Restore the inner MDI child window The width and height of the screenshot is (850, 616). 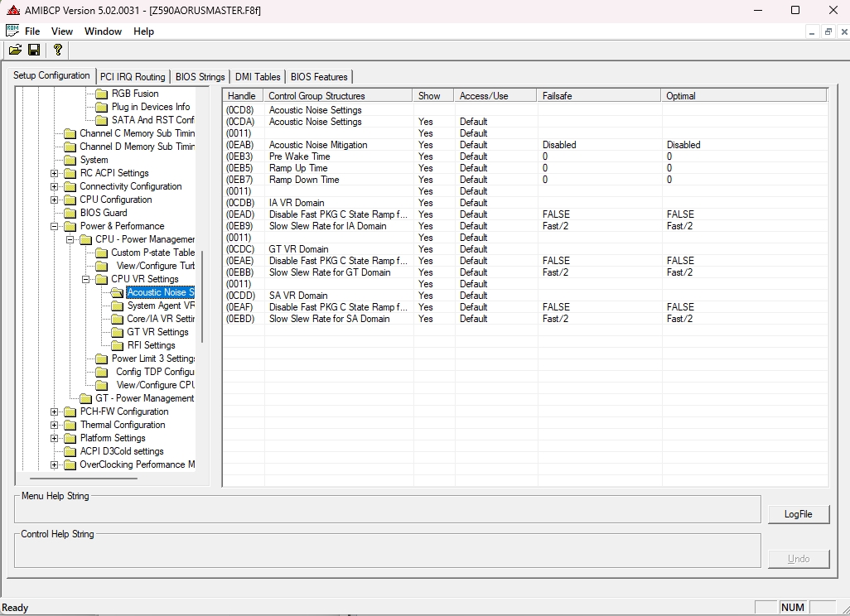point(828,32)
